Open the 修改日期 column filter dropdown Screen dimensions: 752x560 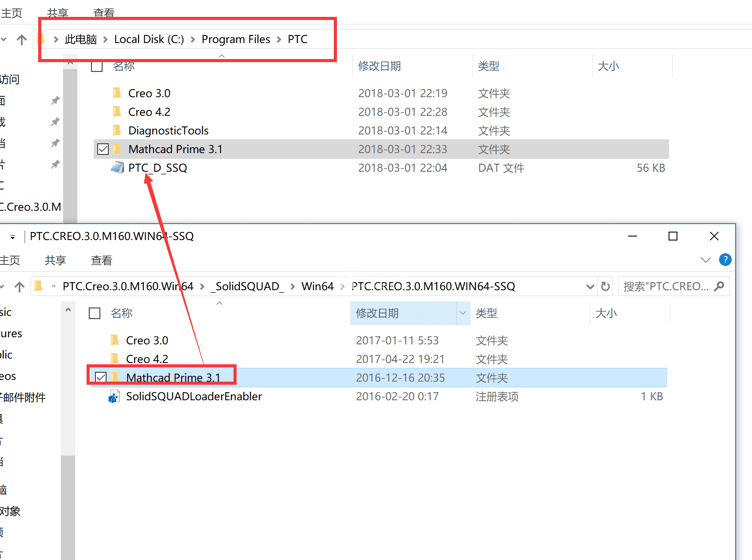[463, 313]
